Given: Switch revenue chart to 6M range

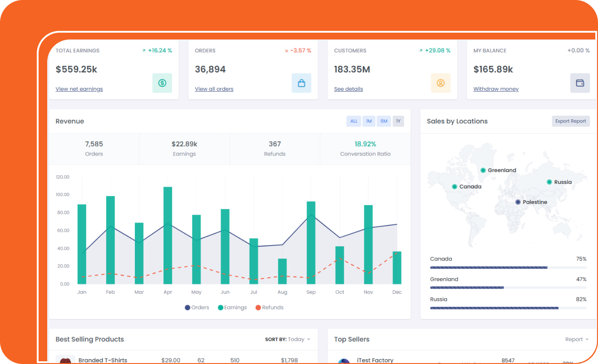Looking at the screenshot, I should pyautogui.click(x=384, y=121).
